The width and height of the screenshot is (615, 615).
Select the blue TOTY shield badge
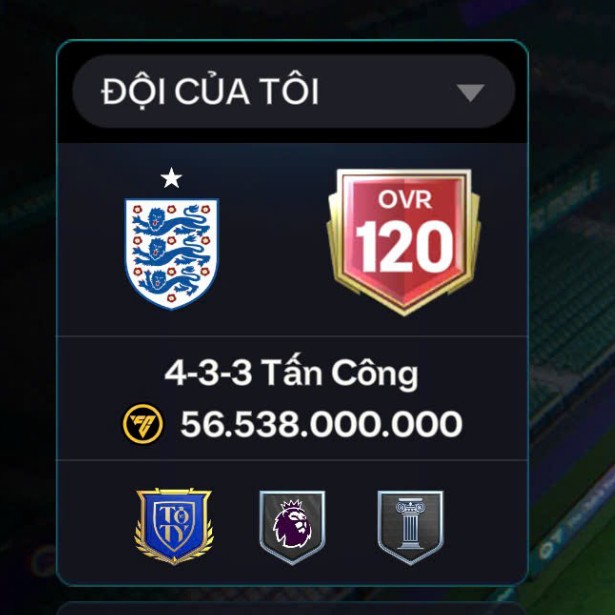[174, 526]
